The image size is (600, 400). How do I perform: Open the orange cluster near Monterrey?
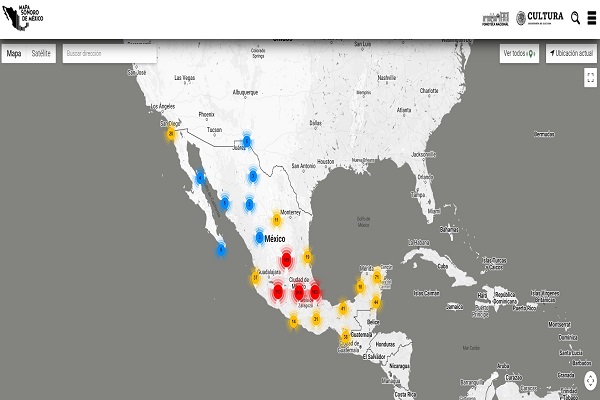(x=276, y=218)
